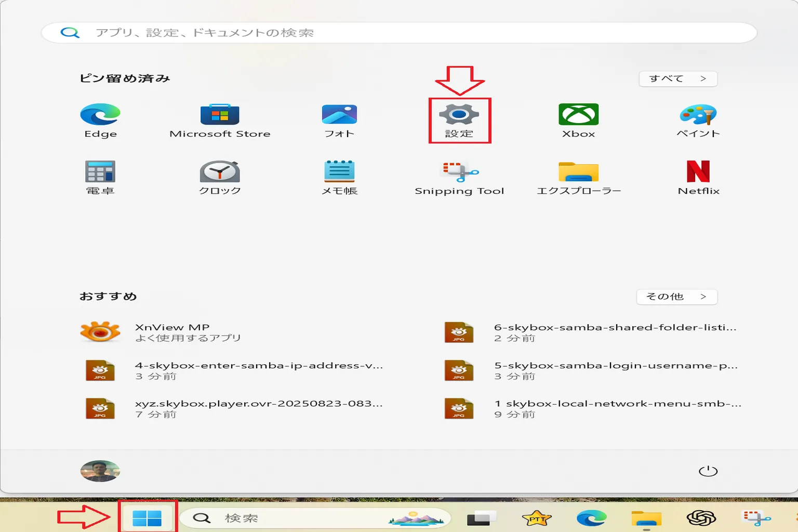Open 1 skybox-local-network-menu-smb-... file

tap(593, 409)
